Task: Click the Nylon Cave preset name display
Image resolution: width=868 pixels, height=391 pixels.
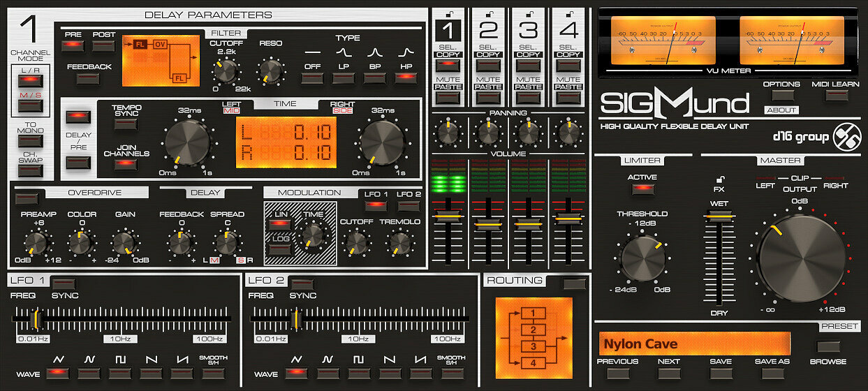Action: pos(695,344)
